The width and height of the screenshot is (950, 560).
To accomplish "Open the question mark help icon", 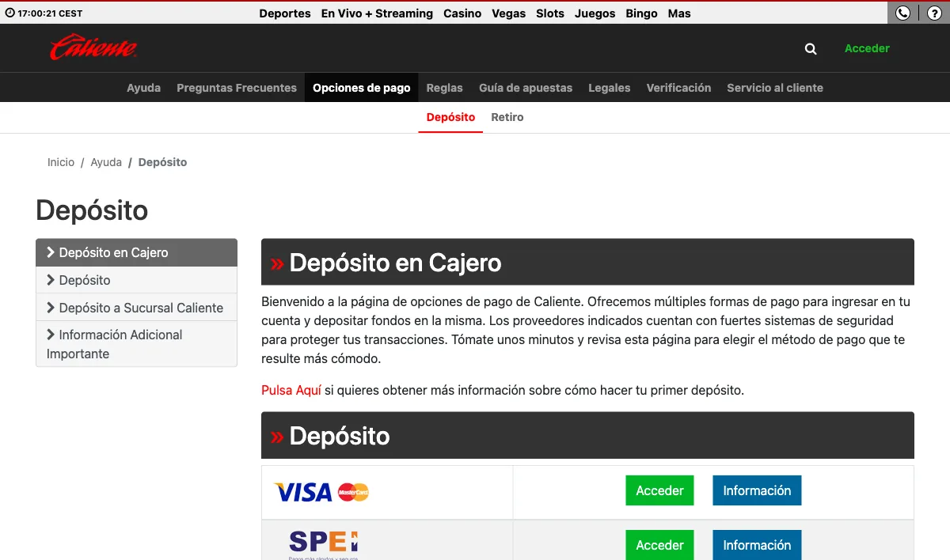I will (934, 13).
